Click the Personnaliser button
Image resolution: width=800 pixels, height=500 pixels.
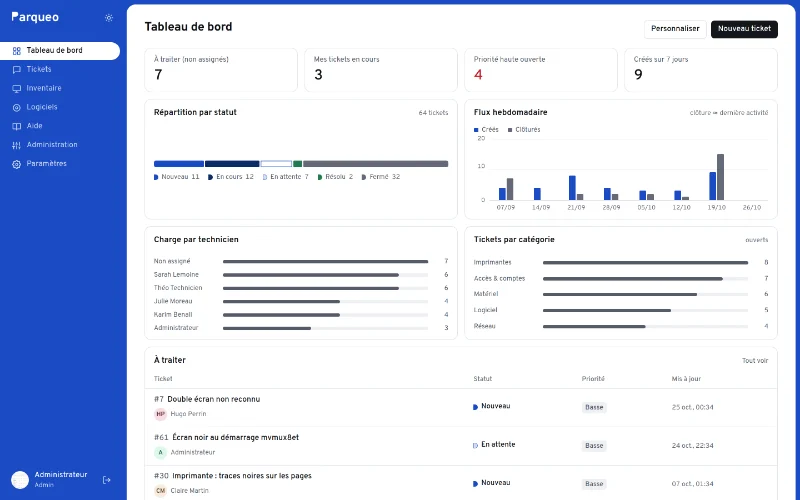tap(675, 29)
